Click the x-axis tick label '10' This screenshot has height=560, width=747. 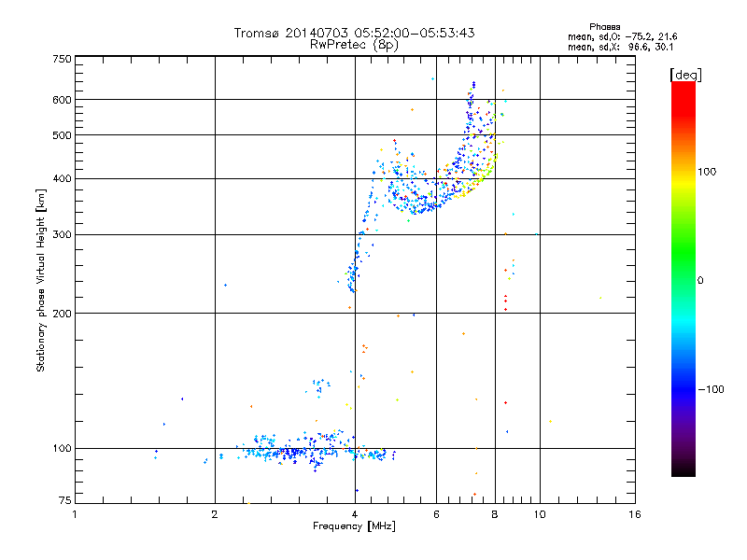[x=540, y=514]
